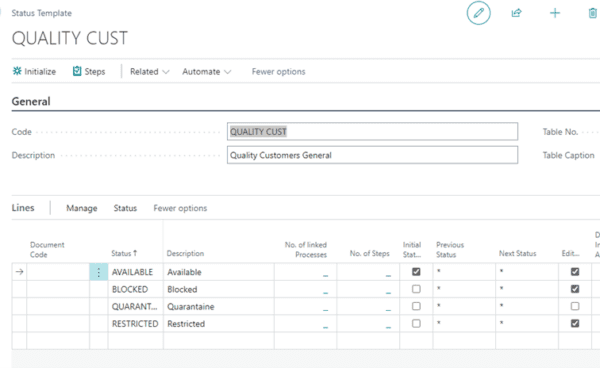Click the Document Code column header

(x=47, y=249)
